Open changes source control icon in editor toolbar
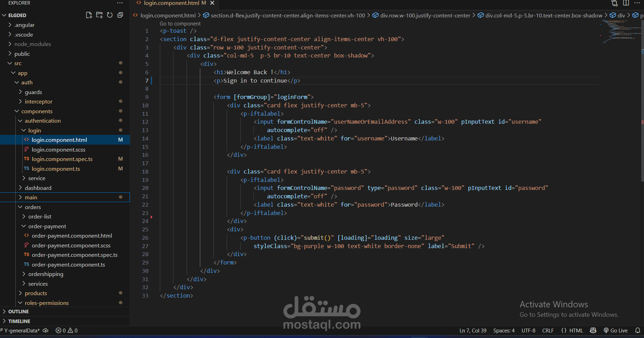644x338 pixels. pyautogui.click(x=614, y=3)
